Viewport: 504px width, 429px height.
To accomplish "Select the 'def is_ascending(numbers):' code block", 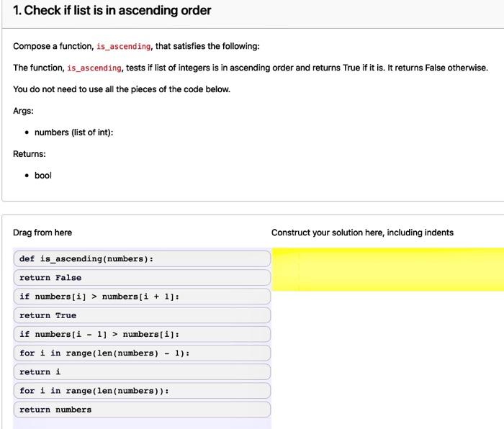I will point(142,258).
